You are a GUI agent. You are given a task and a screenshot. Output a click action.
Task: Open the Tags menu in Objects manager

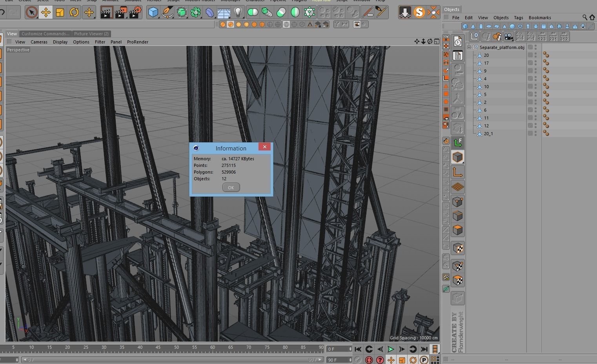(518, 18)
